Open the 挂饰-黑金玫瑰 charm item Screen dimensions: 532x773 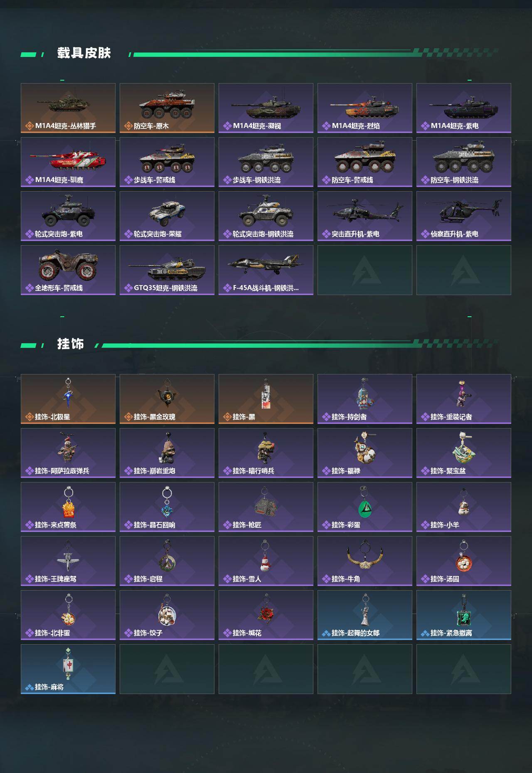167,399
